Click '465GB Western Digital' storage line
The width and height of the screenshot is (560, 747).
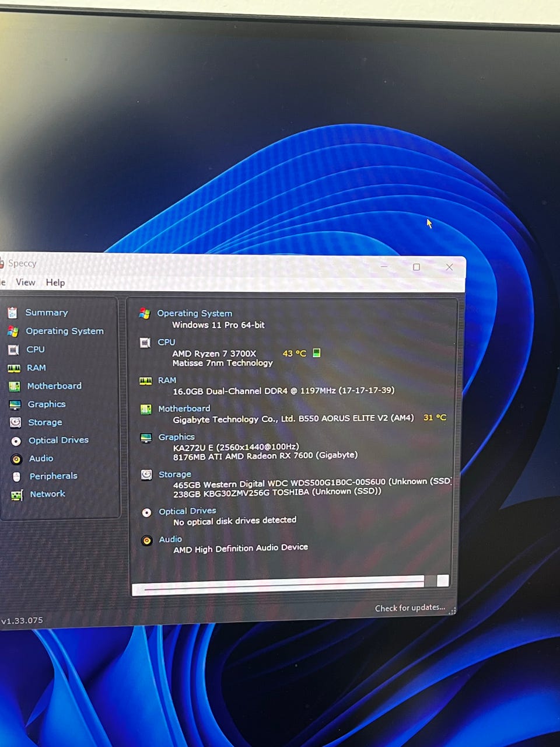(312, 483)
